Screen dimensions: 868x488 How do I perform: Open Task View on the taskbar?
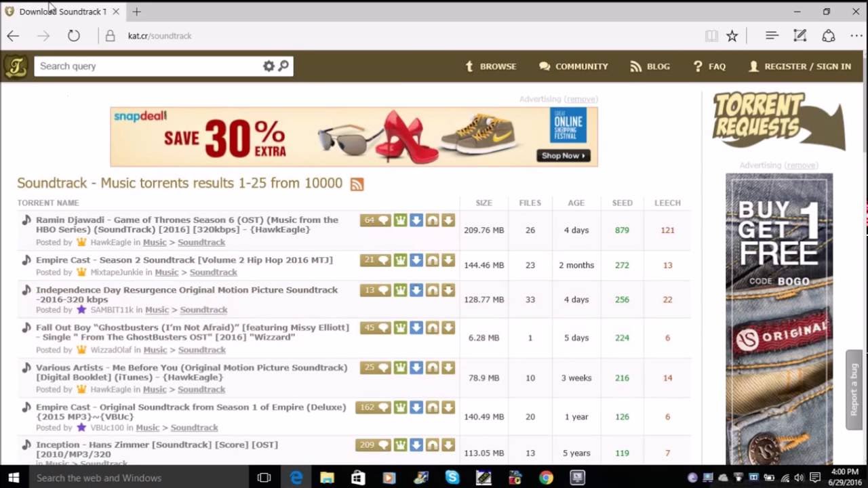[x=264, y=477]
